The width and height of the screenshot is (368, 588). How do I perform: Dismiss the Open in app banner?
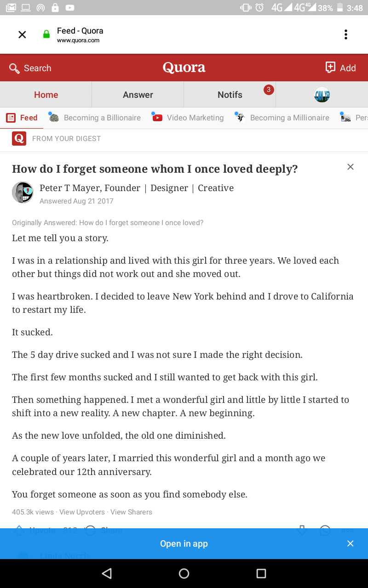pyautogui.click(x=351, y=543)
